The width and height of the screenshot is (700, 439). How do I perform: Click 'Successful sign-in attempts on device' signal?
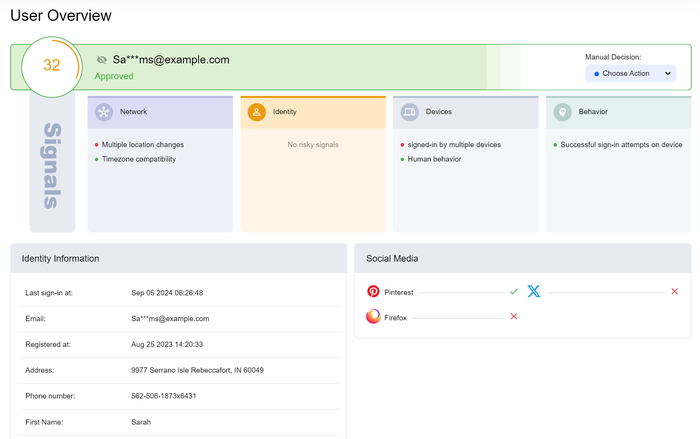621,145
